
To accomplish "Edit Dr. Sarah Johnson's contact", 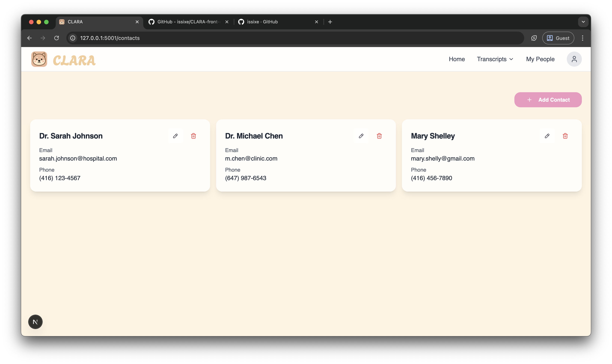I will (175, 136).
